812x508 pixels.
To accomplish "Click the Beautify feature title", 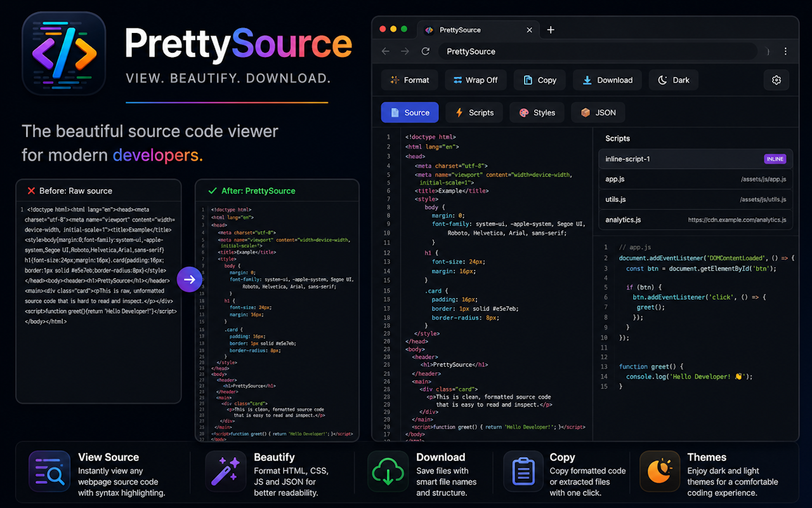I will click(x=274, y=457).
